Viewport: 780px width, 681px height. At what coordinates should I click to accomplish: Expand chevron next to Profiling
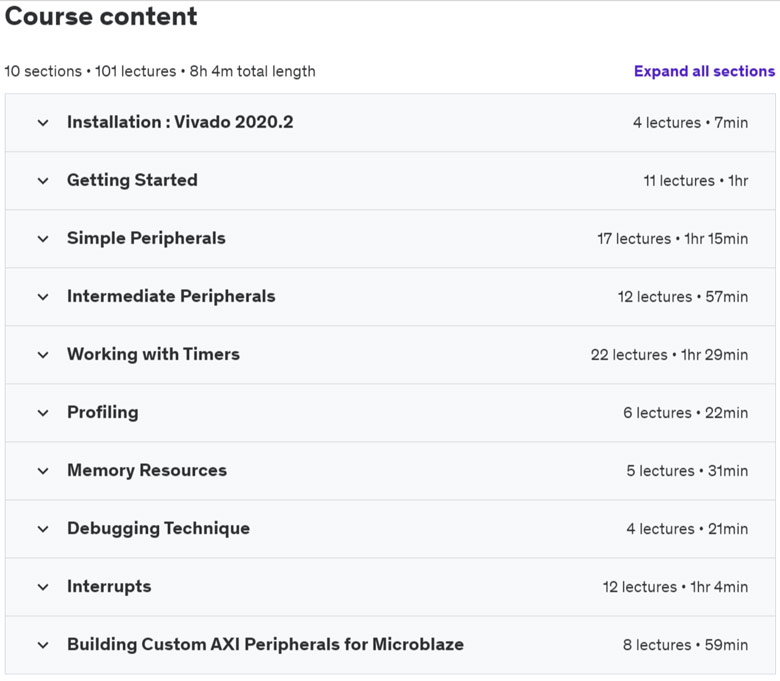tap(43, 413)
